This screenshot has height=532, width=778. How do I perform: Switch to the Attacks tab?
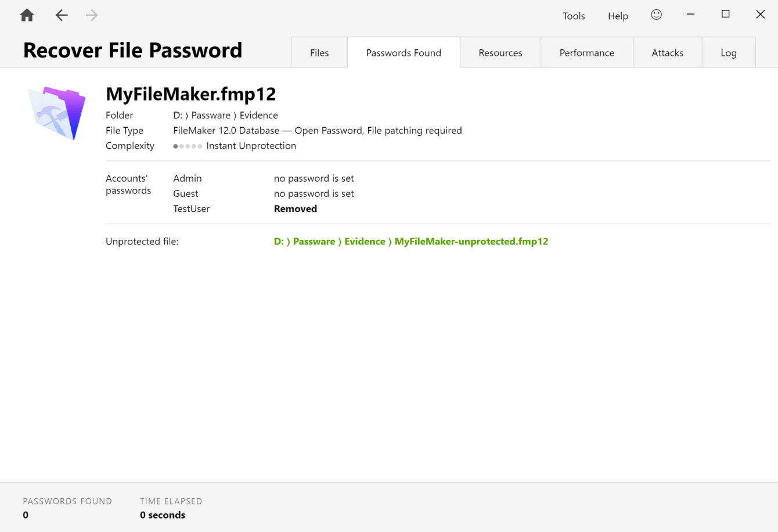pyautogui.click(x=667, y=53)
